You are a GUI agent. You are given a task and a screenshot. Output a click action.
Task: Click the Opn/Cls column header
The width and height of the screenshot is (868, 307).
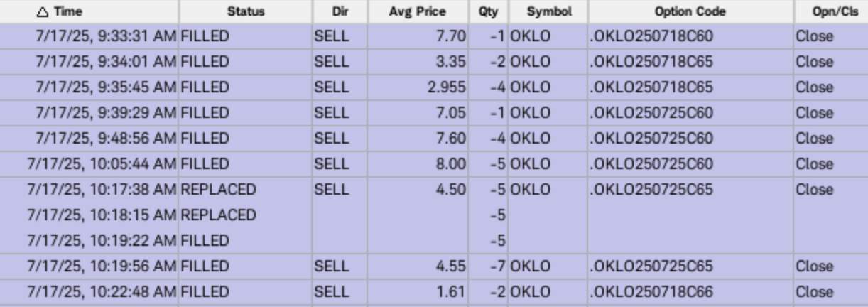tap(831, 11)
